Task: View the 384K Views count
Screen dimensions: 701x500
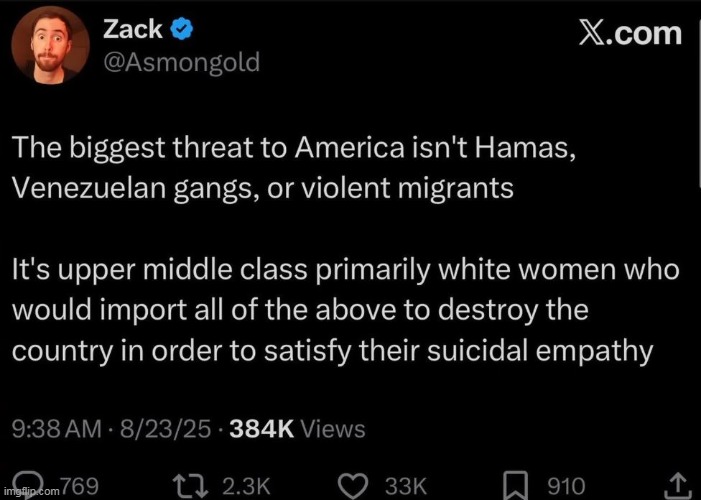Action: click(297, 429)
